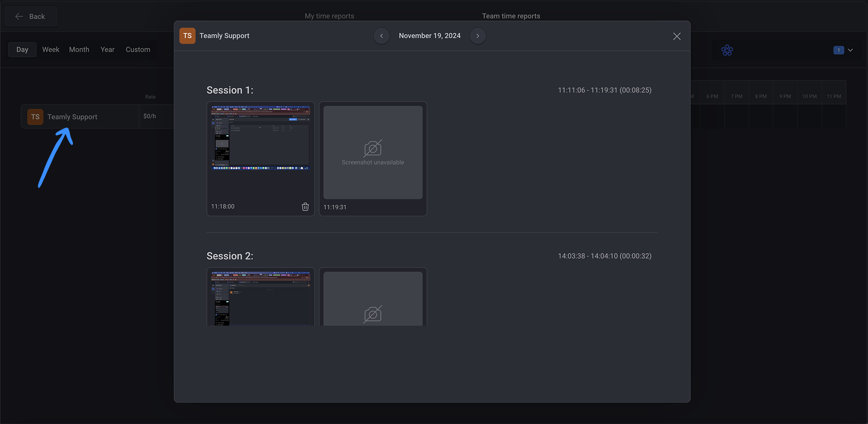Click the $0/h rate value
The height and width of the screenshot is (424, 868).
(x=149, y=116)
